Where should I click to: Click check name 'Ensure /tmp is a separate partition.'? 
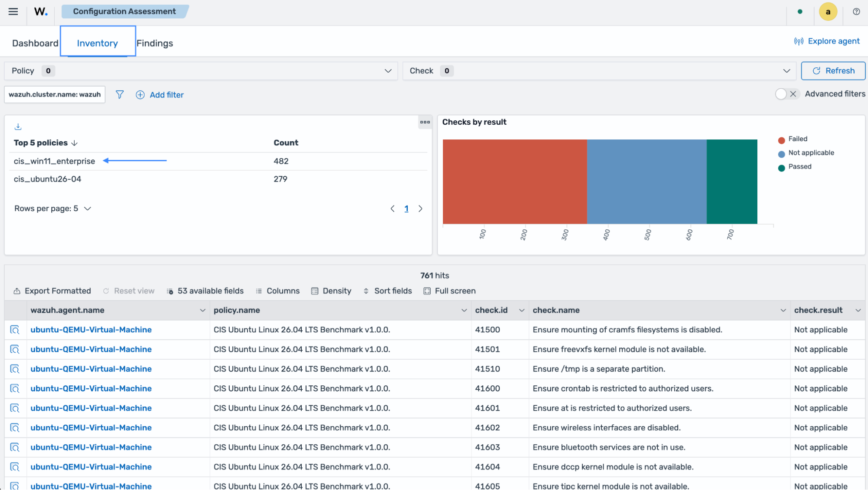[x=599, y=369]
